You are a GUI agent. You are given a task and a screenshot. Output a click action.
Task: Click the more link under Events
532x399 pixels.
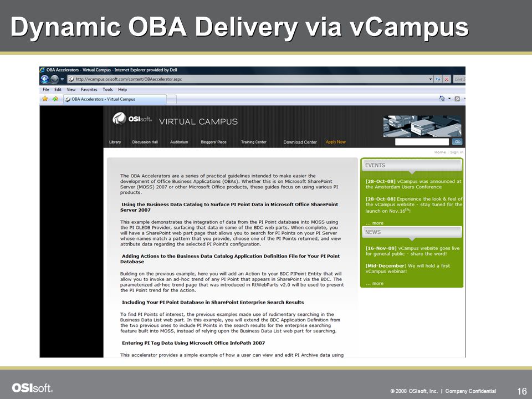point(374,223)
